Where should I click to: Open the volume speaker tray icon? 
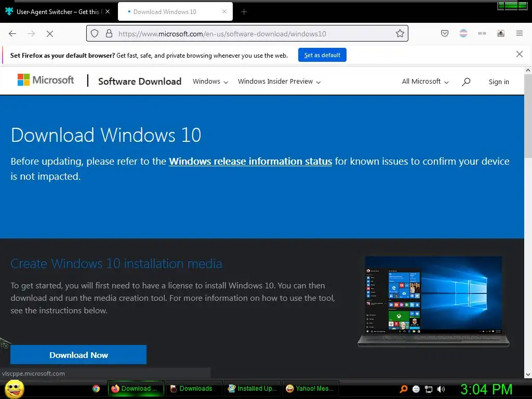[x=441, y=389]
